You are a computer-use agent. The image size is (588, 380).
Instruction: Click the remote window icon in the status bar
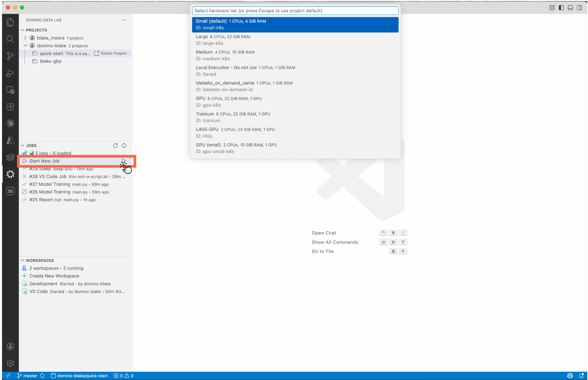tap(8, 376)
